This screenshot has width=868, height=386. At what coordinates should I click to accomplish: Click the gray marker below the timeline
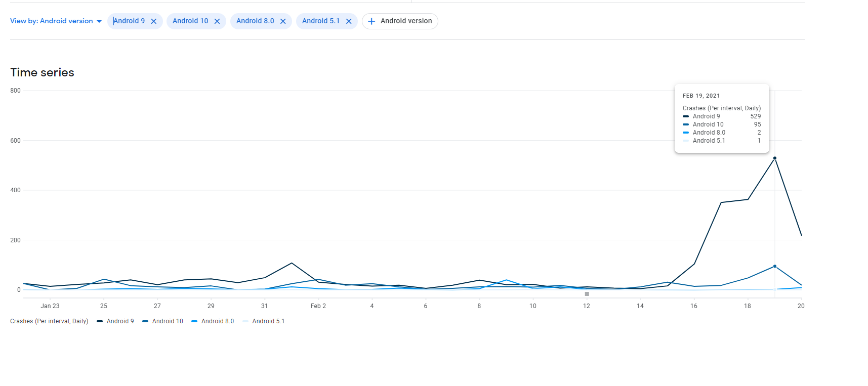587,294
